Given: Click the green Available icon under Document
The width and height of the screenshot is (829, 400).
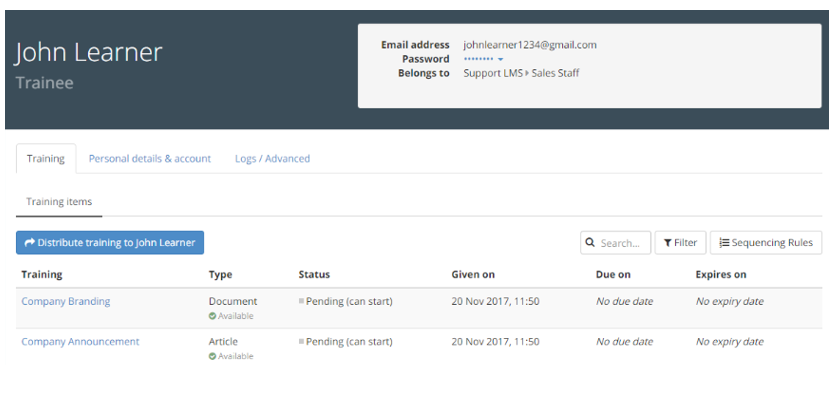Looking at the screenshot, I should pyautogui.click(x=213, y=316).
